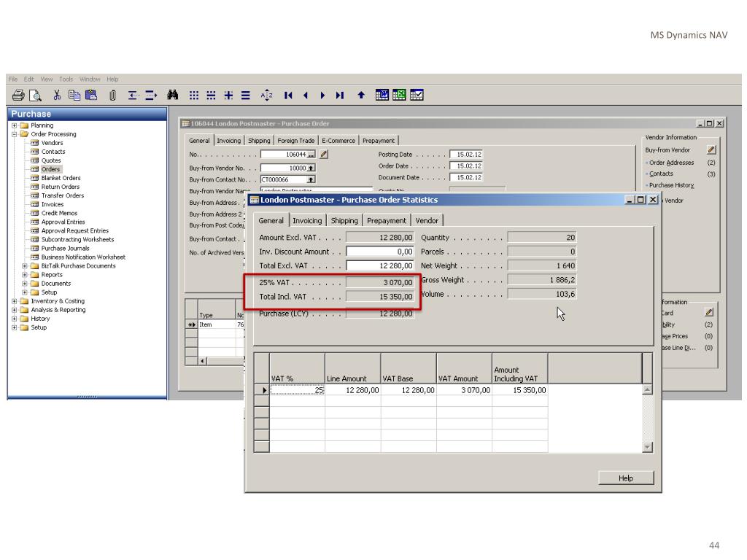
Task: Expand the Documents folder
Action: pos(25,284)
